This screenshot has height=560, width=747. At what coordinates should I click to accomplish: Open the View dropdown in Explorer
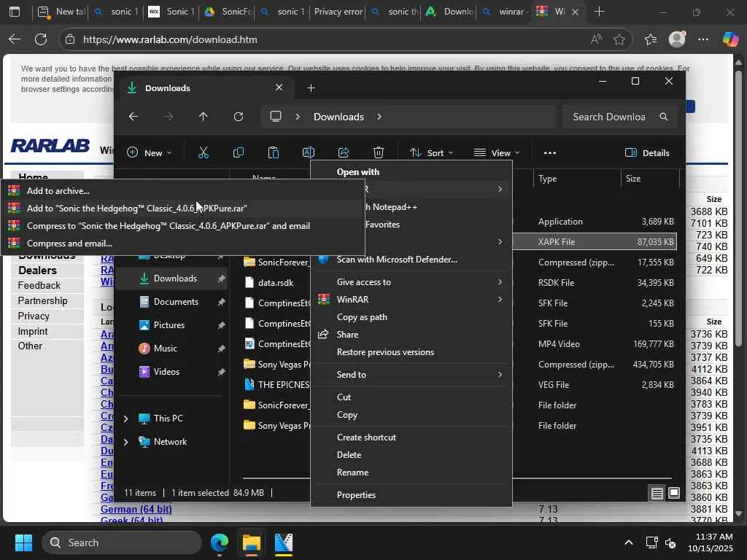tap(497, 153)
